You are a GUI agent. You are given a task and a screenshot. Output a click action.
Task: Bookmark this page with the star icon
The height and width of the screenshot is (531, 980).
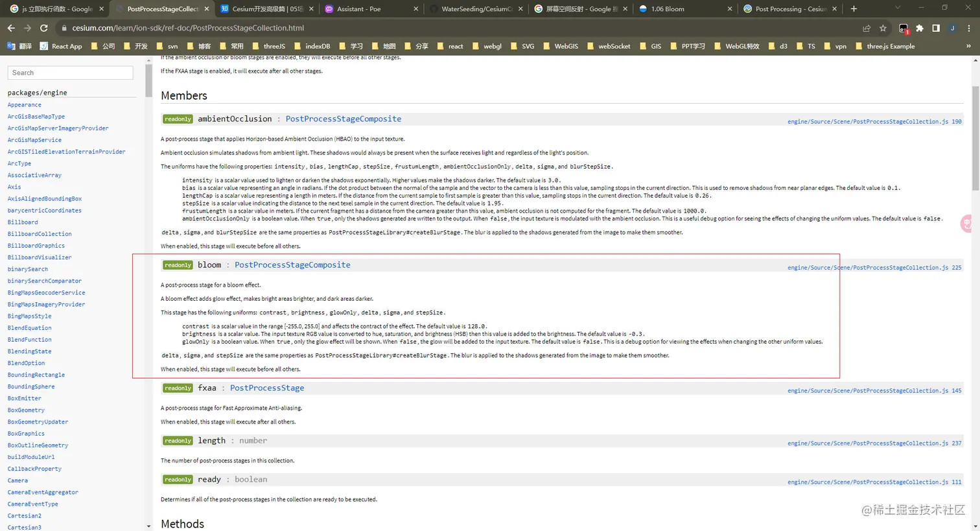(883, 28)
